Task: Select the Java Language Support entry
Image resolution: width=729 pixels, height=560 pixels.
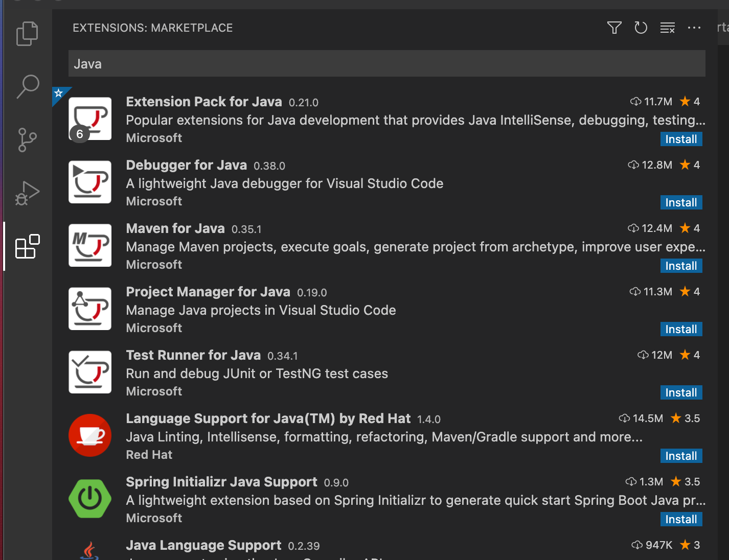Action: 203,545
